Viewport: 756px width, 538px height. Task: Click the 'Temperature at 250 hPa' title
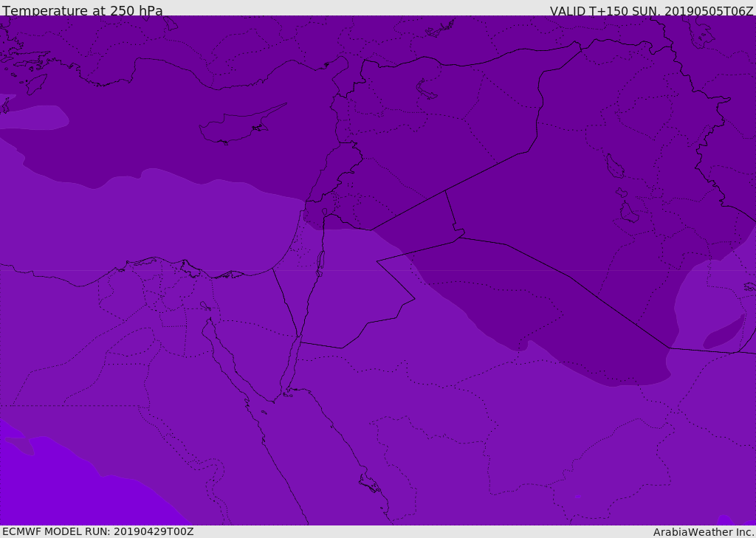point(83,10)
